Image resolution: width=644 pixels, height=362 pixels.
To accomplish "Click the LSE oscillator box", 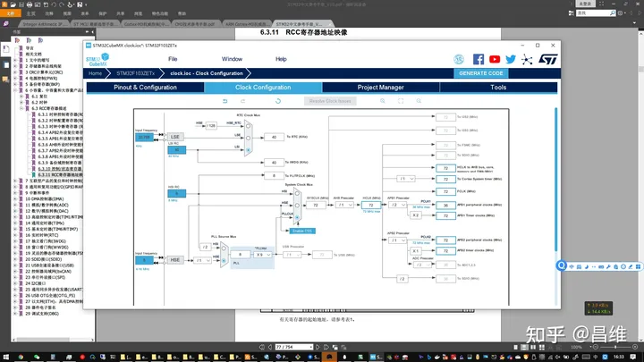I will 175,137.
